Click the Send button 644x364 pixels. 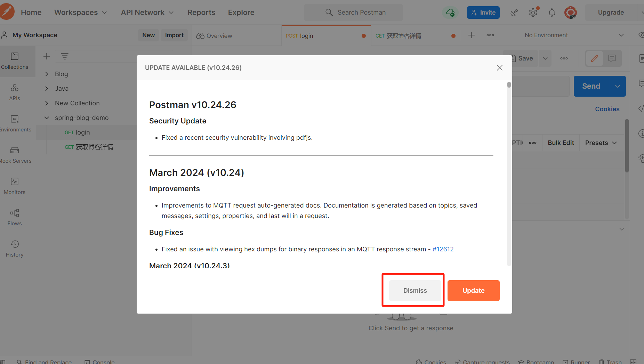tap(591, 86)
